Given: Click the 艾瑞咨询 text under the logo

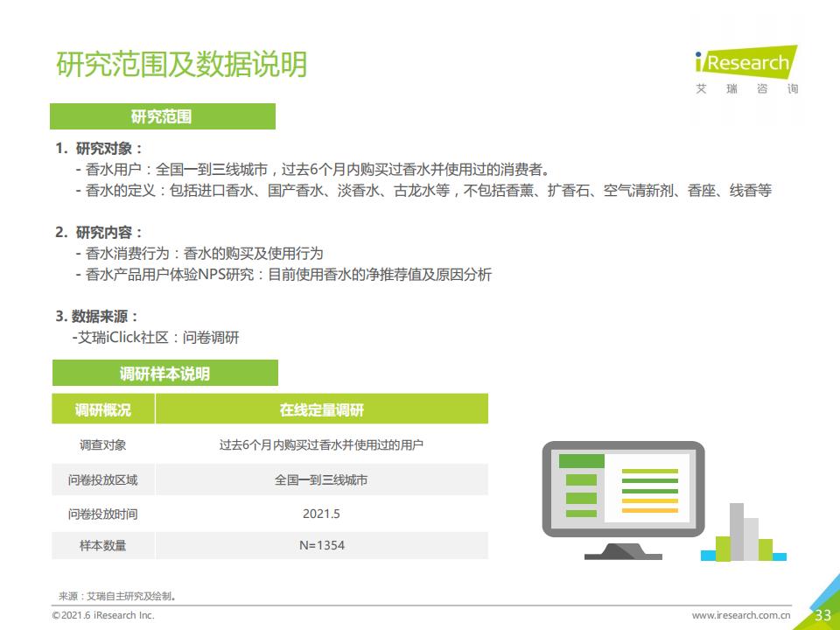Looking at the screenshot, I should pyautogui.click(x=746, y=88).
